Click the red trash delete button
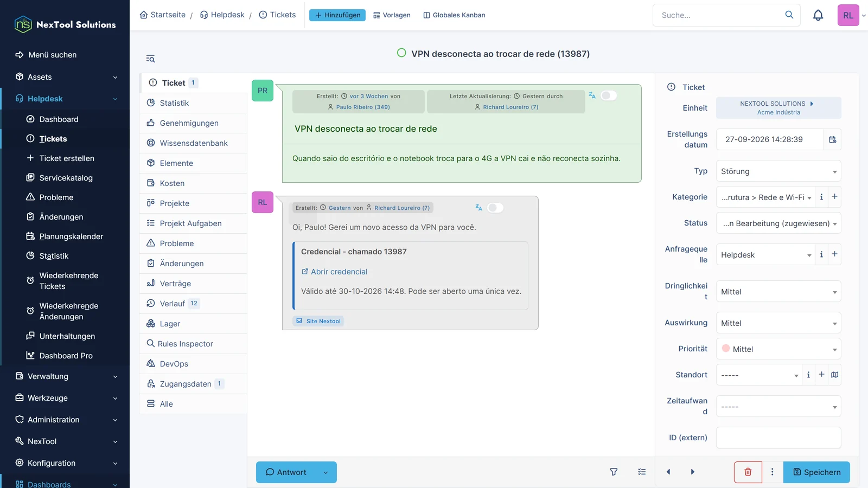The width and height of the screenshot is (868, 488). 748,472
